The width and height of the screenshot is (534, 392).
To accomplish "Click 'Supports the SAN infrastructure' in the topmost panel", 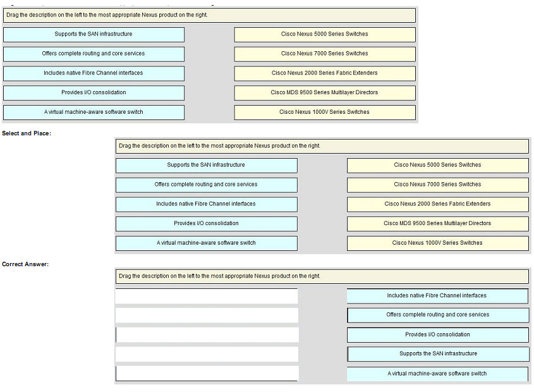I will point(94,34).
